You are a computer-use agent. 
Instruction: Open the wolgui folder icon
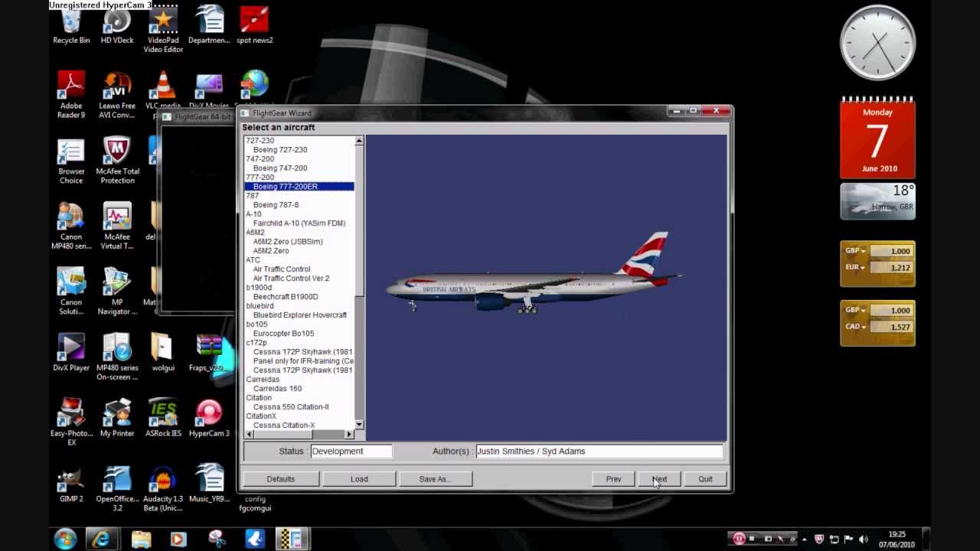(x=163, y=352)
